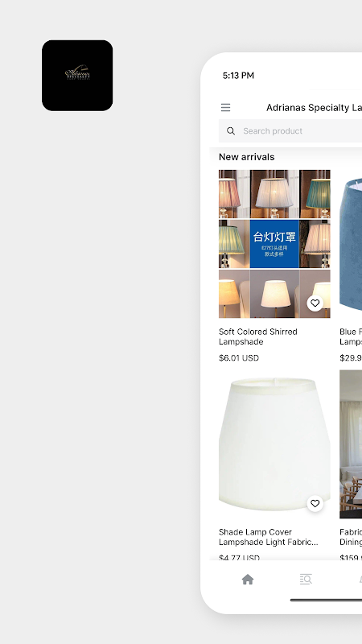This screenshot has height=644, width=362.
Task: Open the blue lampshade product image
Action: coord(351,244)
